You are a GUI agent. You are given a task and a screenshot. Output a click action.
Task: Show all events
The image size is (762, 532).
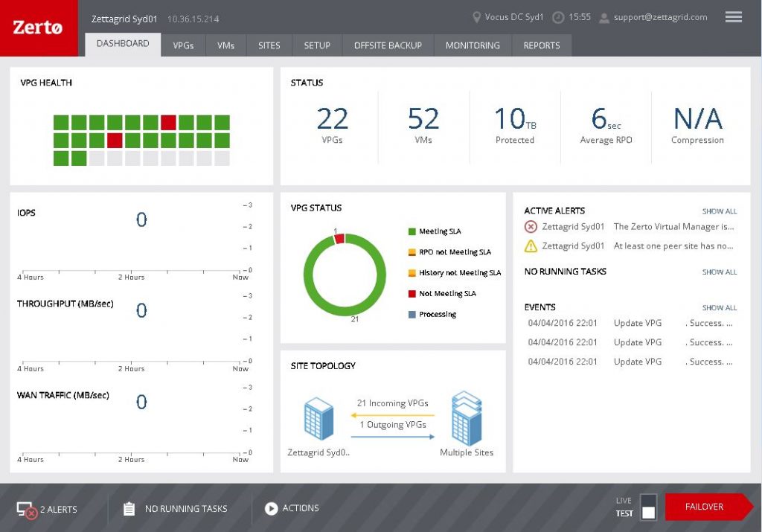click(719, 308)
